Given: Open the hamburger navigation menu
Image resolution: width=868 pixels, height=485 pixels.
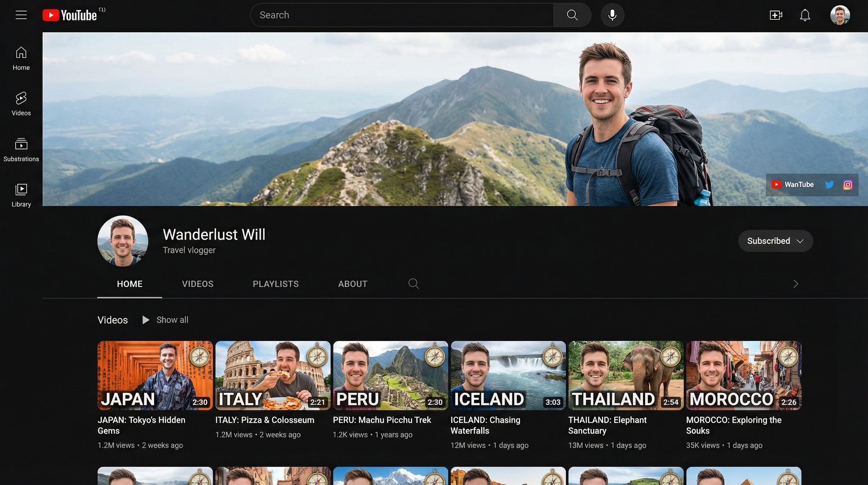Looking at the screenshot, I should coord(21,15).
